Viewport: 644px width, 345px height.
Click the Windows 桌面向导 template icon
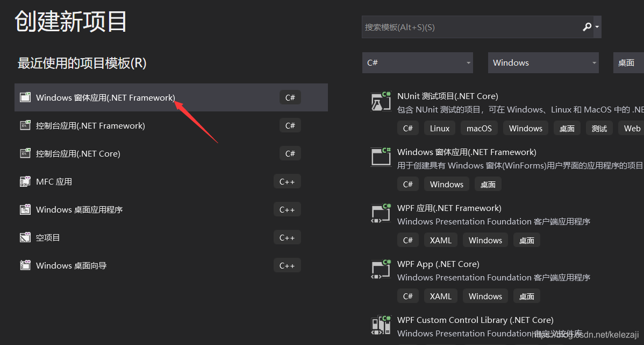click(x=25, y=265)
